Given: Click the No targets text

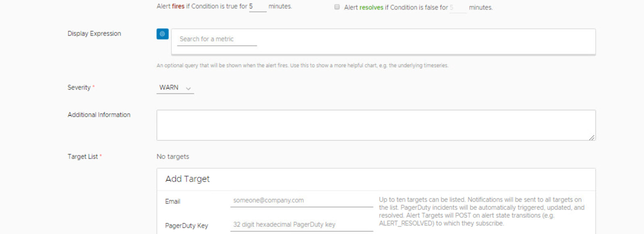Looking at the screenshot, I should coord(173,156).
